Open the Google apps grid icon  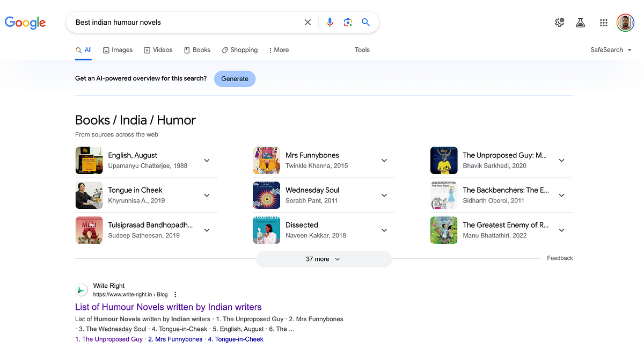click(x=604, y=23)
